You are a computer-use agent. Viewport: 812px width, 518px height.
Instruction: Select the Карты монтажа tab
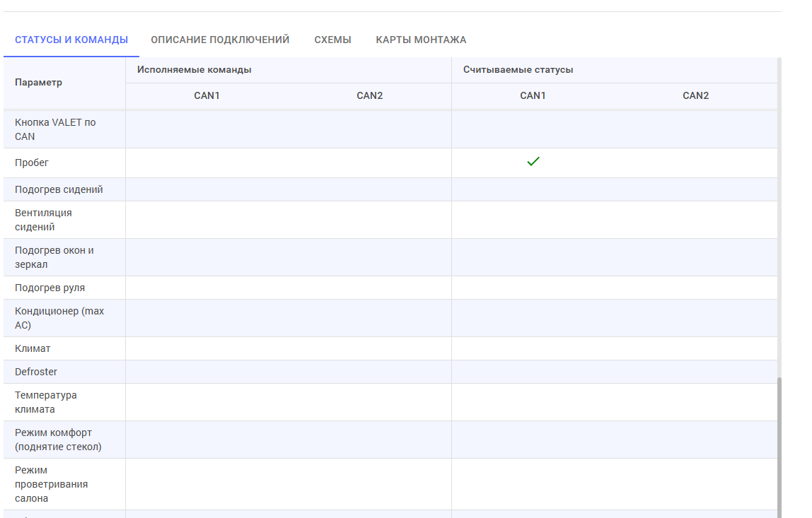421,40
